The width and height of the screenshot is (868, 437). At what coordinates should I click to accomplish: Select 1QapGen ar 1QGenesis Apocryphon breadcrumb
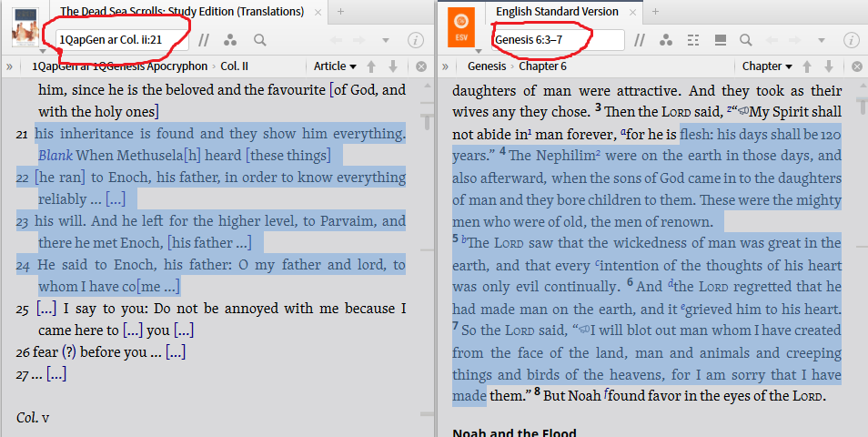point(119,66)
